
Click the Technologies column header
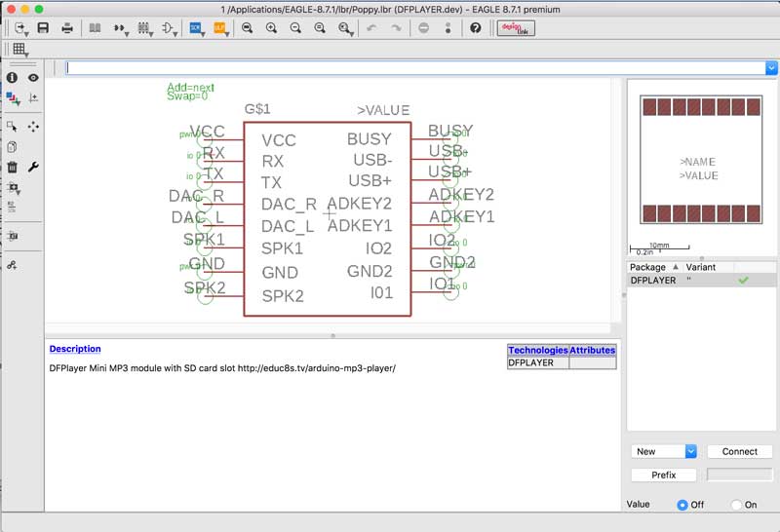[538, 350]
